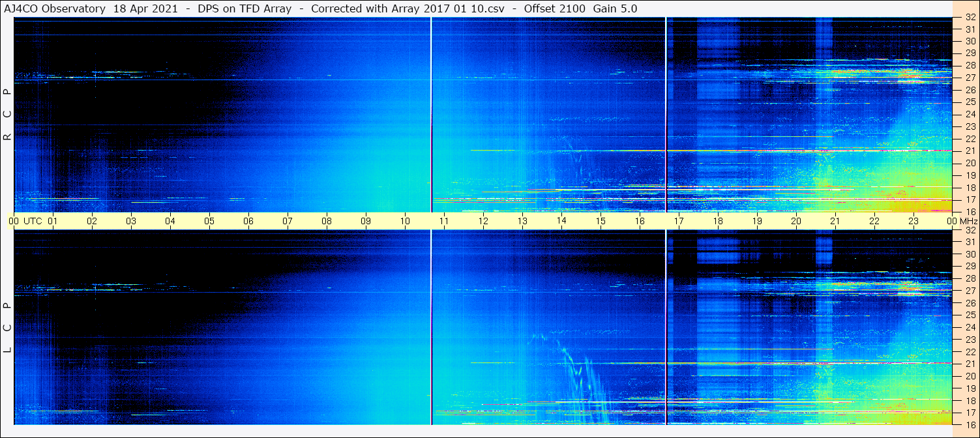Screen dimensions: 980x438
Task: Select hour 15 on the UTC time axis
Action: click(601, 221)
